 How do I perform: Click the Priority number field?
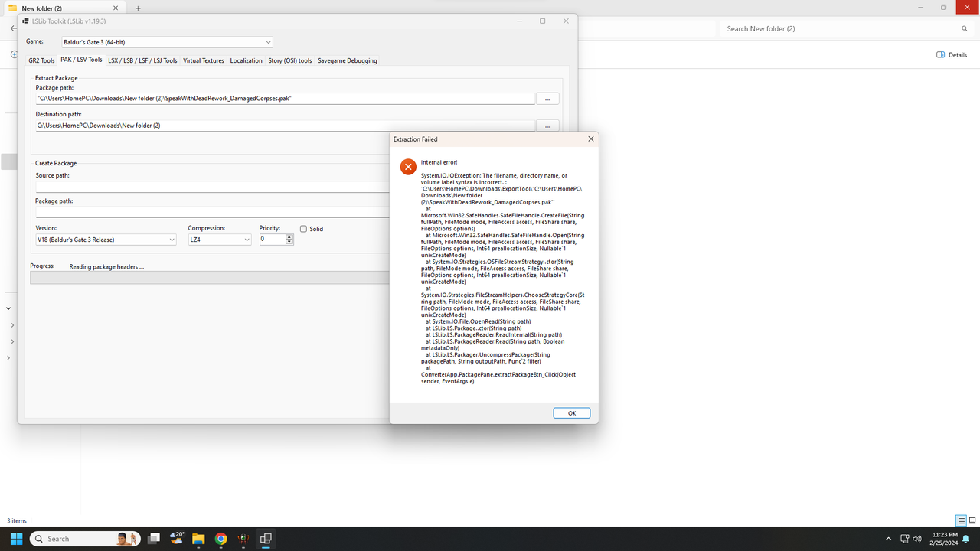click(x=272, y=240)
